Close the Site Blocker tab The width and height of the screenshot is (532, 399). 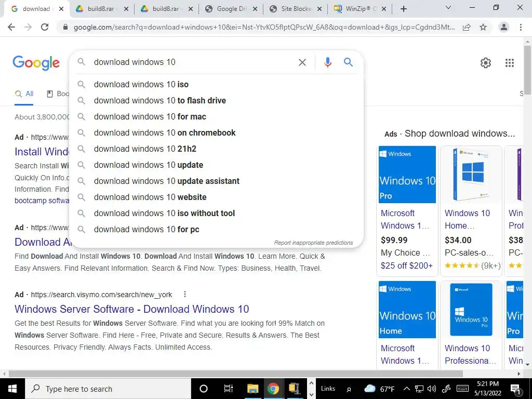tap(320, 9)
